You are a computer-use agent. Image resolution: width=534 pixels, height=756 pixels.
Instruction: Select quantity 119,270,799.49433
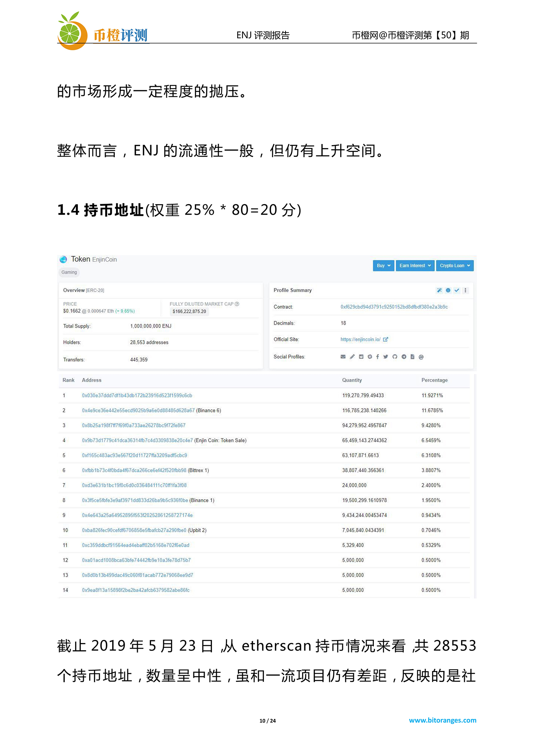pos(363,395)
